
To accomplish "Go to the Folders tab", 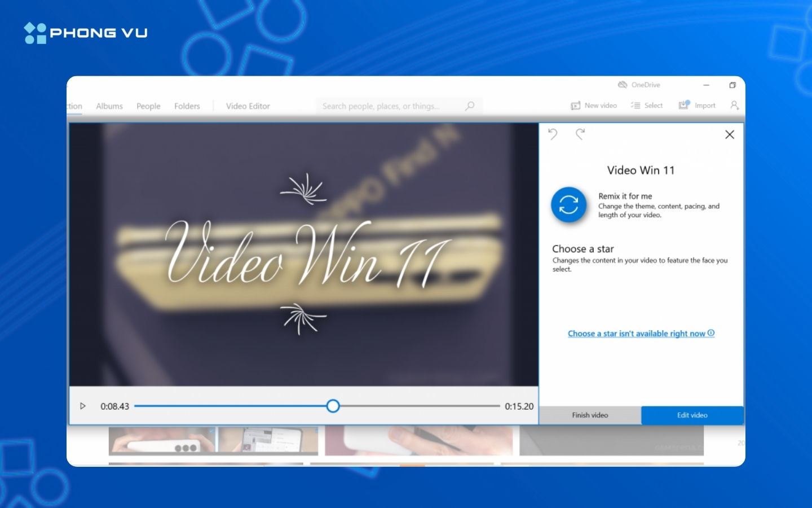I will point(187,106).
